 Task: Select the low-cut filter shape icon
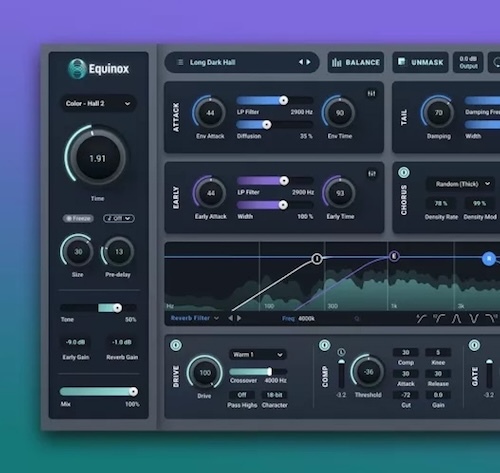click(x=421, y=319)
